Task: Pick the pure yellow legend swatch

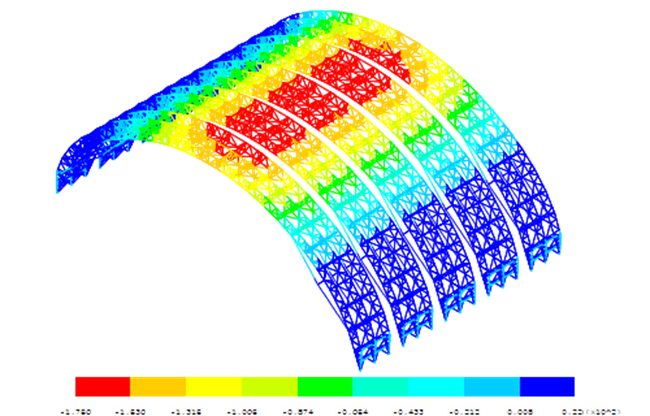Action: tap(214, 386)
